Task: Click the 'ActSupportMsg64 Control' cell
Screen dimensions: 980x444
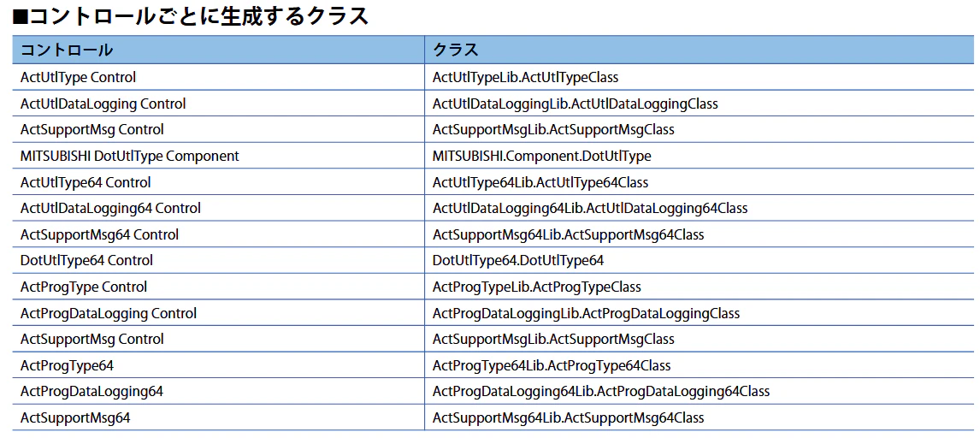Action: pyautogui.click(x=218, y=234)
